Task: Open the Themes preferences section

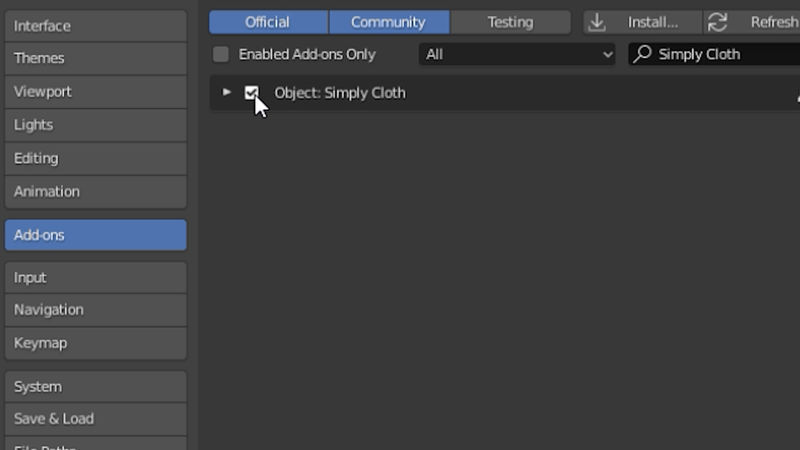Action: pos(95,58)
